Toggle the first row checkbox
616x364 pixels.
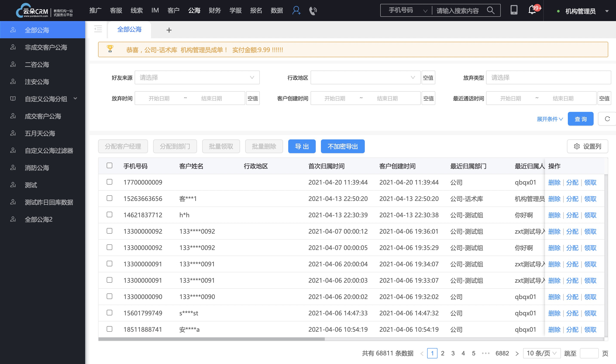coord(110,182)
